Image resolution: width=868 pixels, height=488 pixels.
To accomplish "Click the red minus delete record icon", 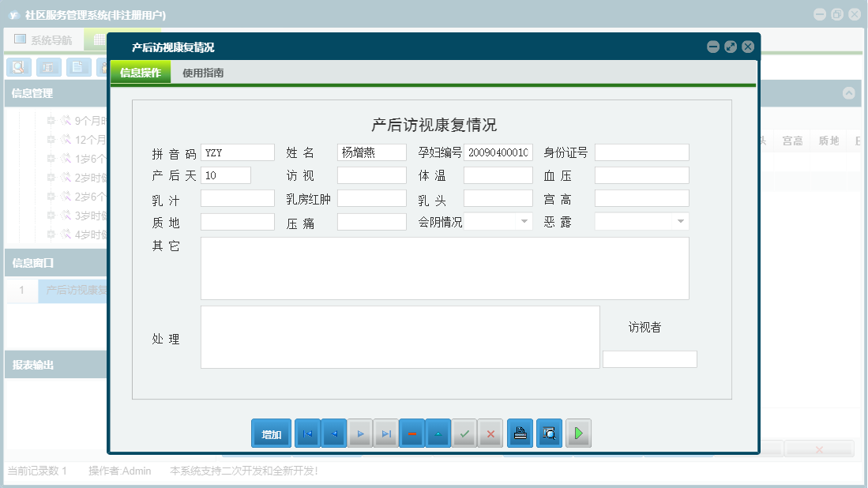I will tap(412, 434).
